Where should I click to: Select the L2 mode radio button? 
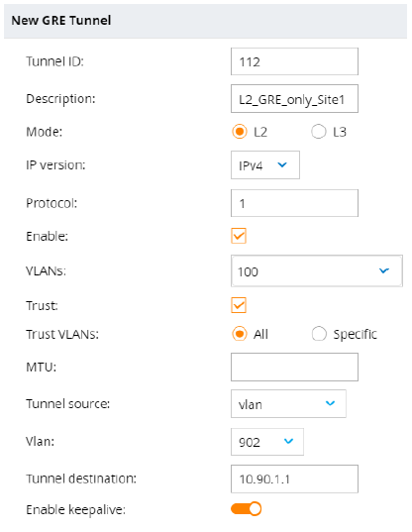coord(240,132)
